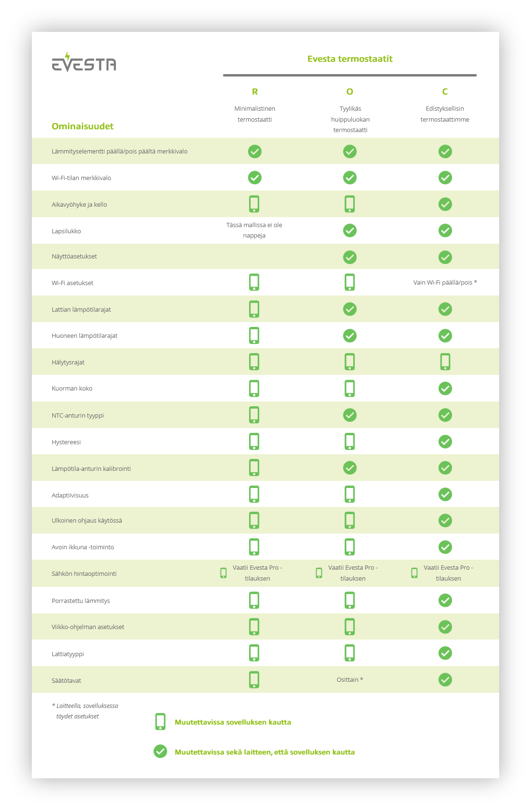Click phone icon for Hystereesi in O column
The height and width of the screenshot is (812, 531).
350,441
